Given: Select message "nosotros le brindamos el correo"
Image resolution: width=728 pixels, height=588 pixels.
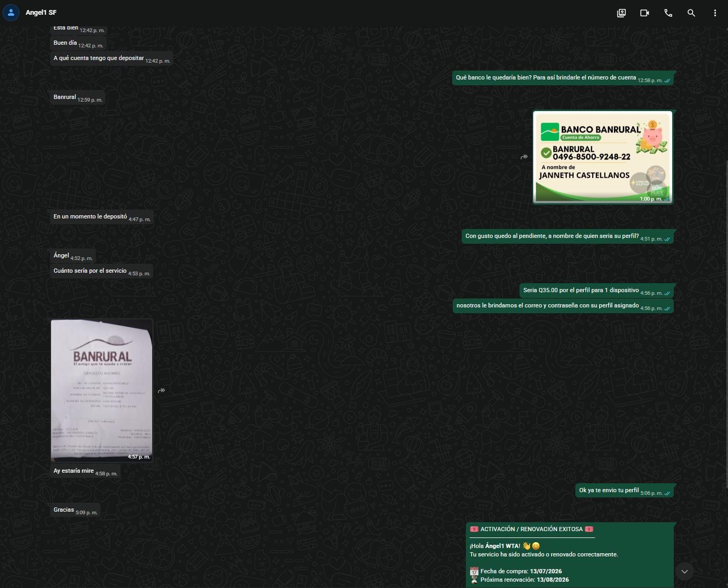Looking at the screenshot, I should point(563,306).
